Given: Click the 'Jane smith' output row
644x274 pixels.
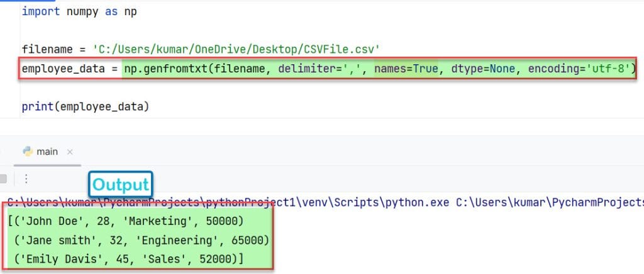Looking at the screenshot, I should (x=142, y=240).
